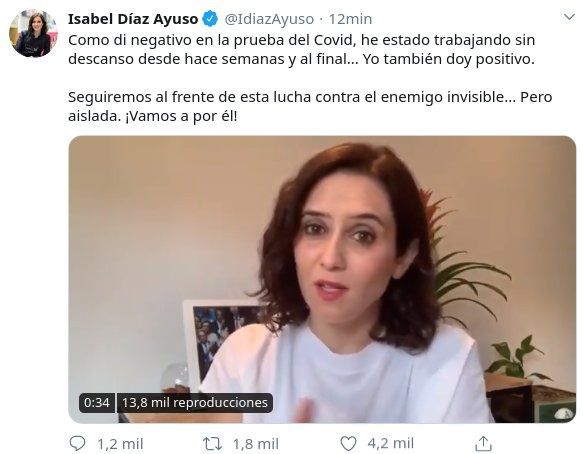Click the blue verified badge
Screen dimensions: 583x454
click(210, 19)
